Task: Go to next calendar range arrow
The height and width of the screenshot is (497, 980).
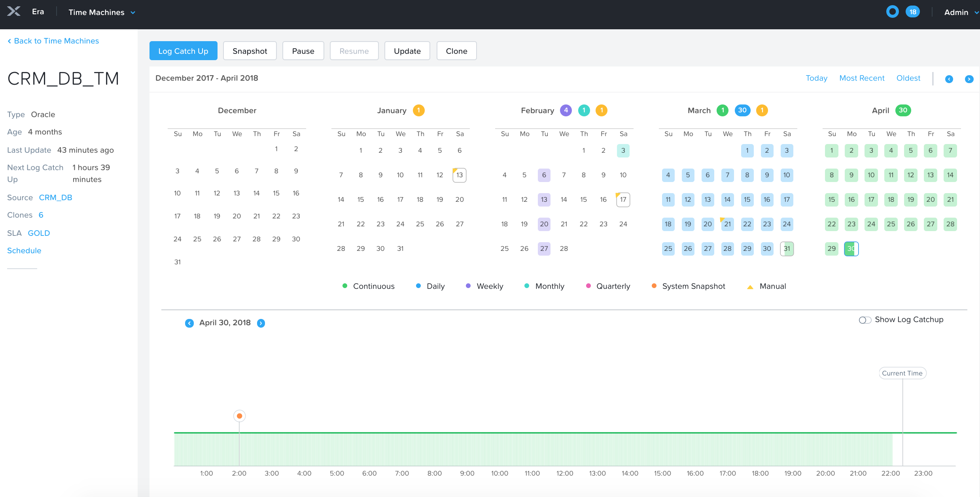Action: point(969,79)
